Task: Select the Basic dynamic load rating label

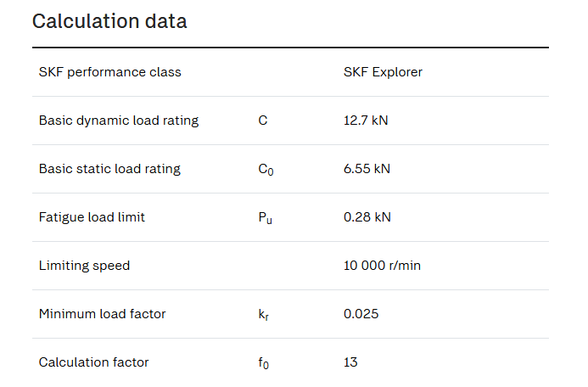Action: 119,121
